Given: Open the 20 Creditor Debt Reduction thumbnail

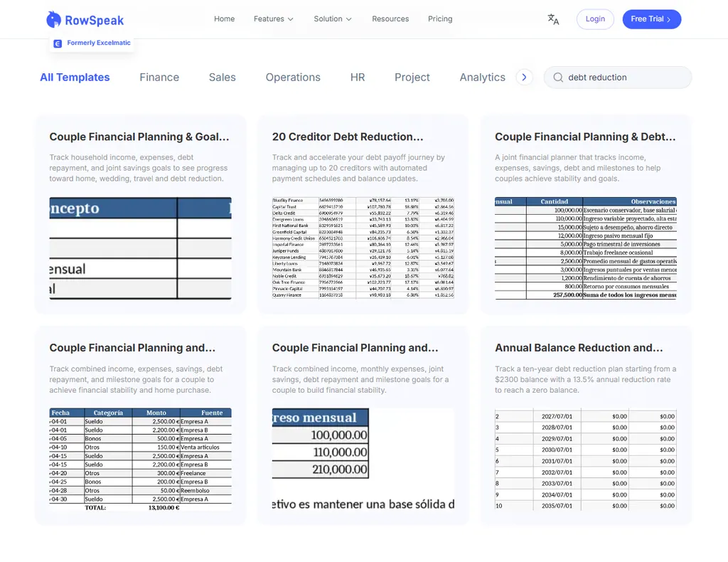Looking at the screenshot, I should coord(363,248).
